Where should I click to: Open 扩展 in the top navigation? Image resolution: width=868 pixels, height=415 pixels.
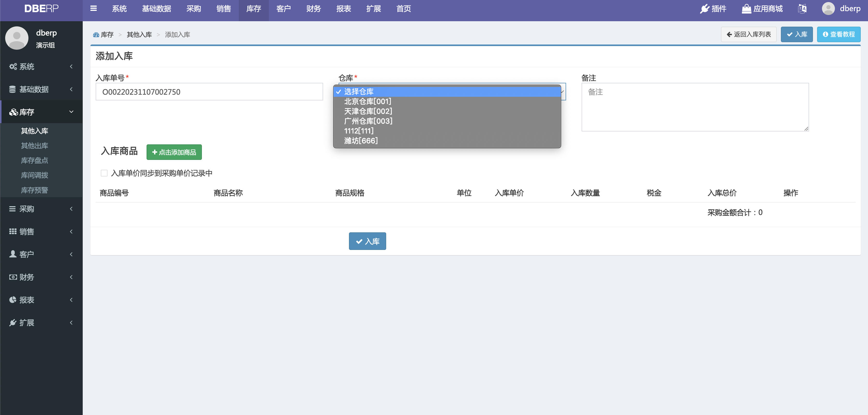(x=374, y=9)
